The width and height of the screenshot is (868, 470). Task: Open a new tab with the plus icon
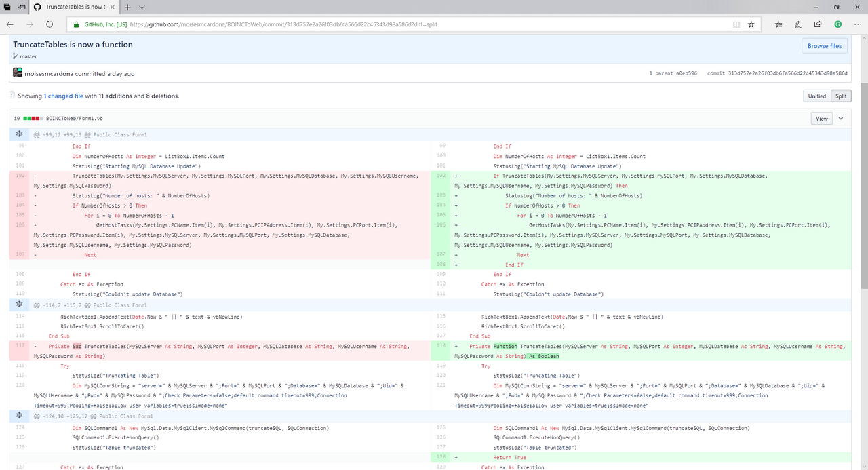[127, 7]
